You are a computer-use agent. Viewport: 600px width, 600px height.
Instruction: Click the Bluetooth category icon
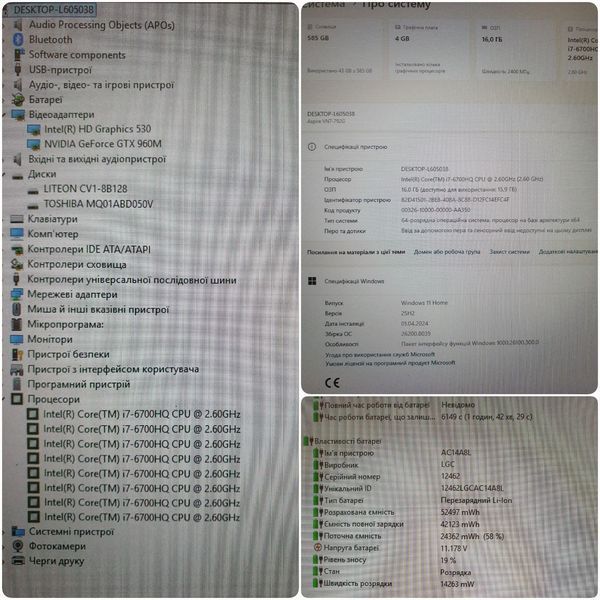(x=18, y=40)
